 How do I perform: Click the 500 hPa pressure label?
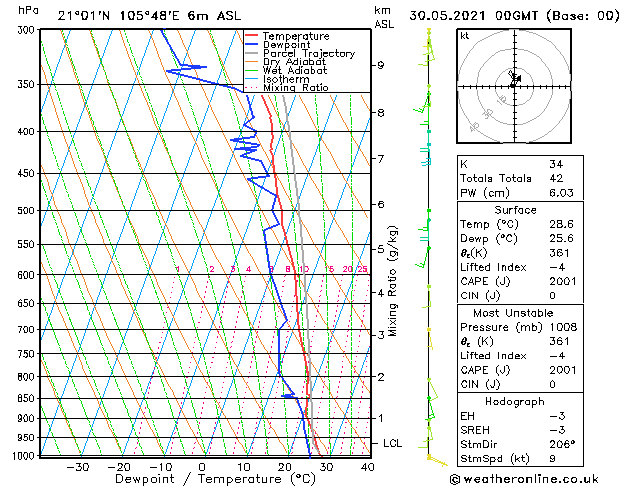[x=28, y=211]
